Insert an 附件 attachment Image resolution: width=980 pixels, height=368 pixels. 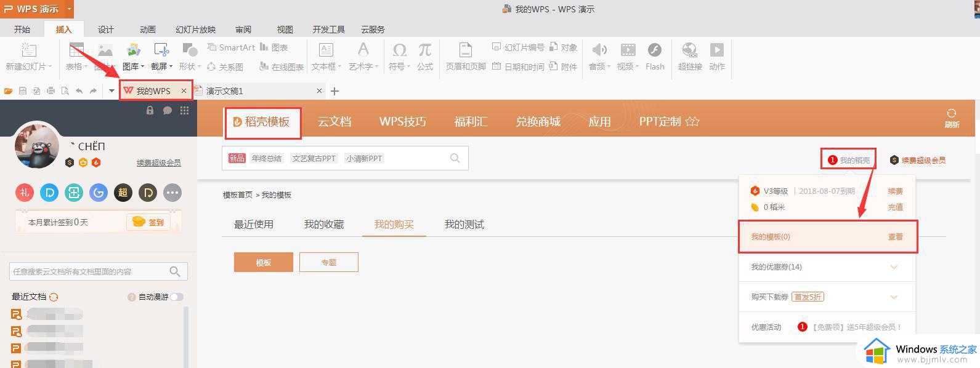[x=564, y=66]
